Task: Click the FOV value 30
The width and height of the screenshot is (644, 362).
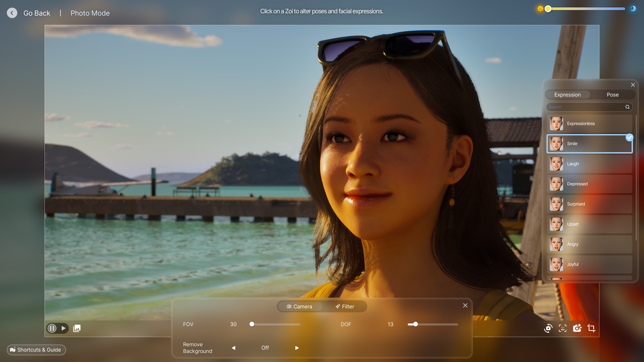Action: (233, 324)
